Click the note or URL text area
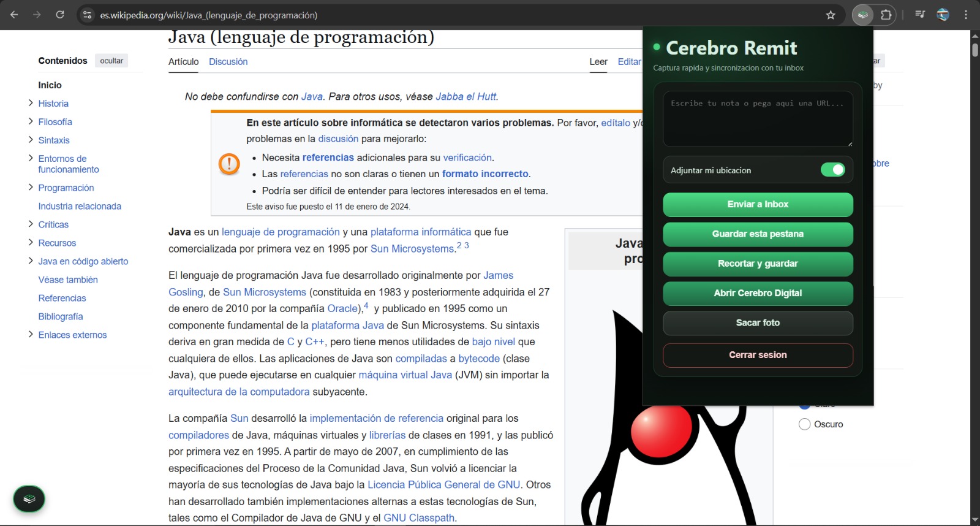This screenshot has height=526, width=980. (x=758, y=119)
